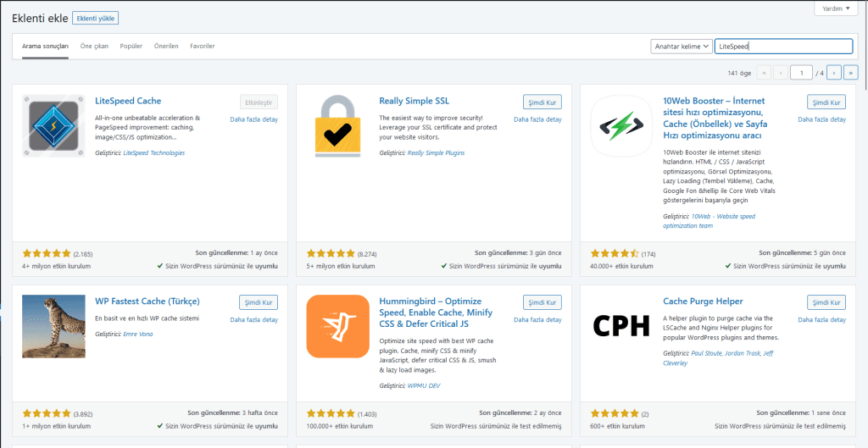Open the Hummingbird plugin title link
Image resolution: width=868 pixels, height=448 pixels.
[x=436, y=312]
